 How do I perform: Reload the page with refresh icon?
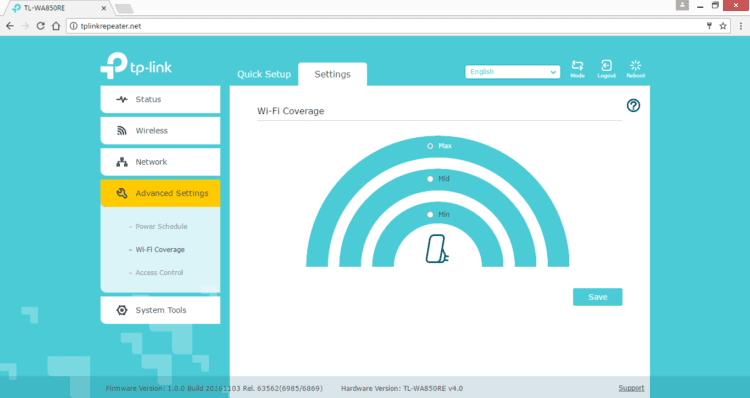pyautogui.click(x=41, y=26)
